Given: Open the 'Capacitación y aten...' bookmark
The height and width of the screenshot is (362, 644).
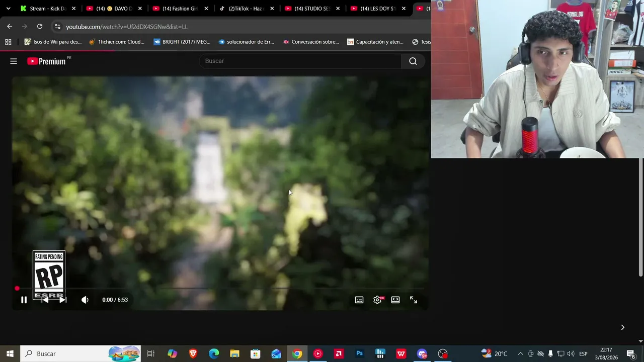Looking at the screenshot, I should 376,42.
